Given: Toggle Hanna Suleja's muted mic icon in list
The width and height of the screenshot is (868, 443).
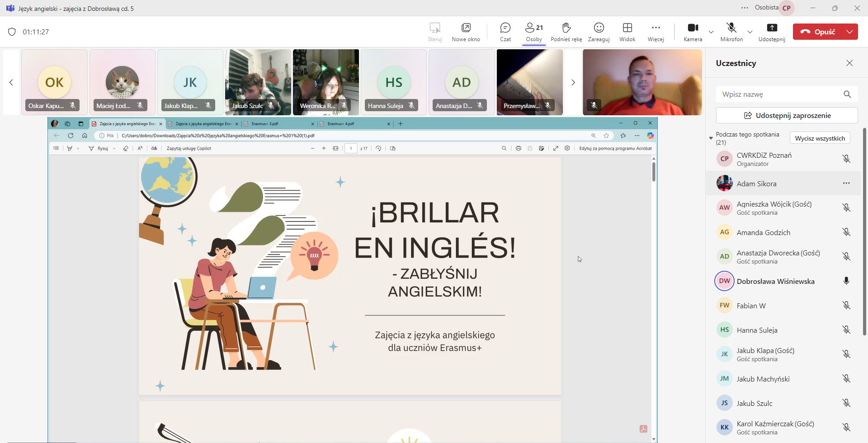Looking at the screenshot, I should 846,330.
